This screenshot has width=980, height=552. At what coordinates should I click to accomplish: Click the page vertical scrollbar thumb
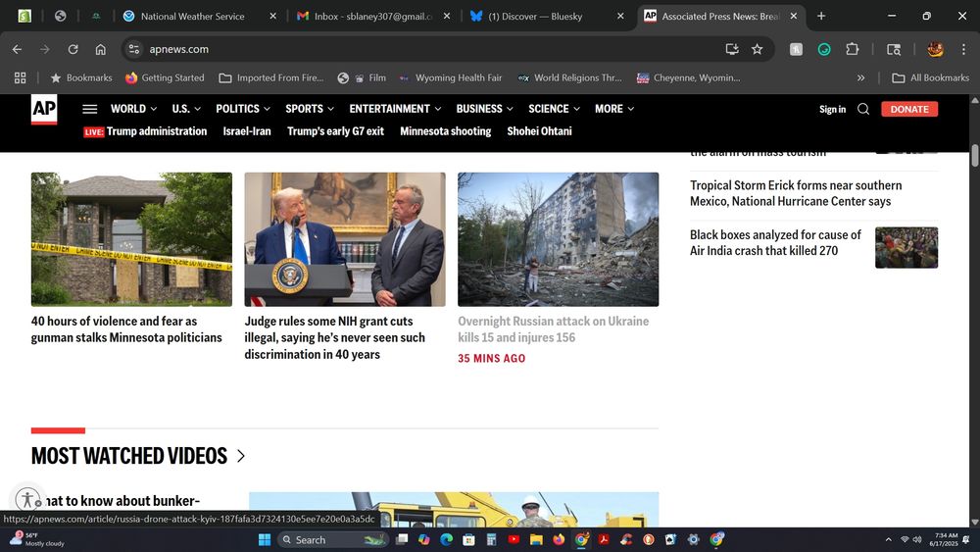974,155
